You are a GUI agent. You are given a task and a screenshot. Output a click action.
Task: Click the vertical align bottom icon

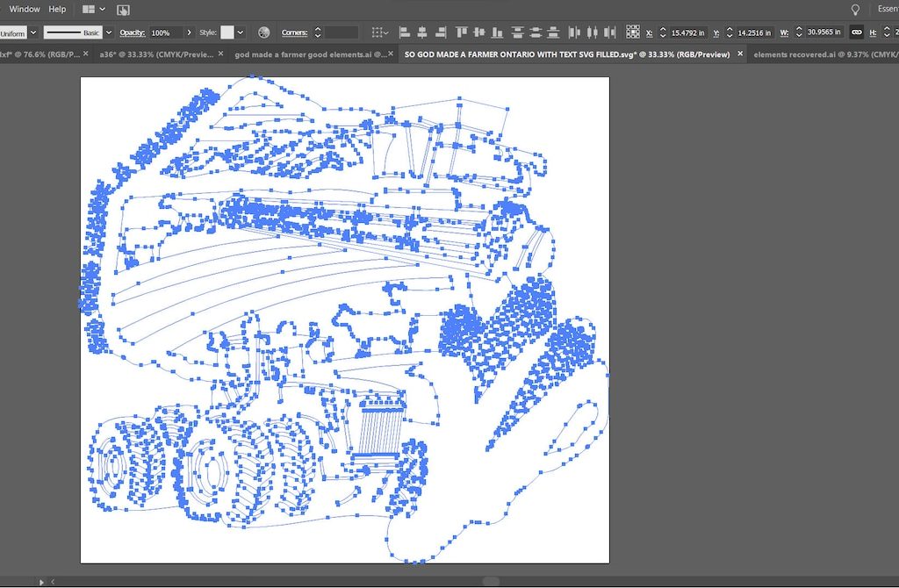(x=498, y=32)
